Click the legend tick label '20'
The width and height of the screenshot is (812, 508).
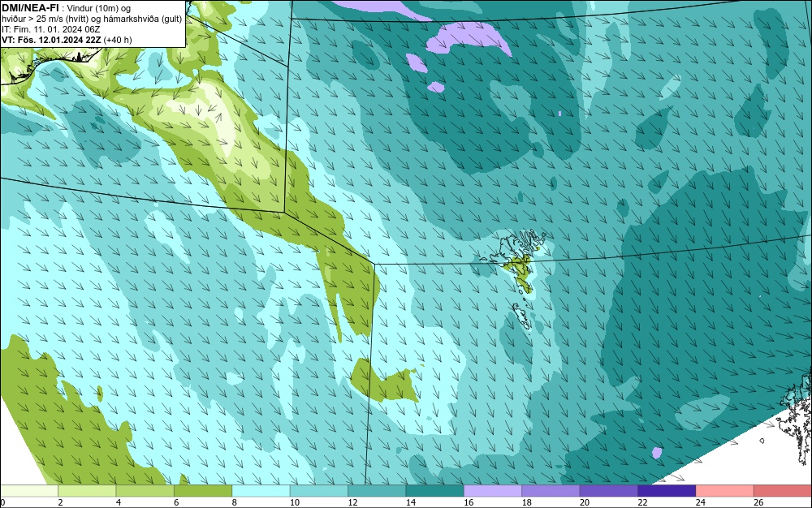click(585, 502)
